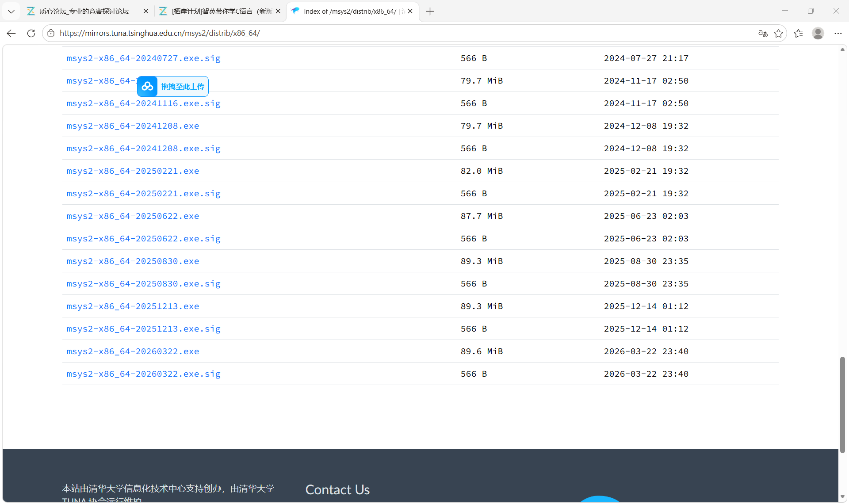Open the browser profile avatar
The height and width of the screenshot is (504, 849).
818,33
